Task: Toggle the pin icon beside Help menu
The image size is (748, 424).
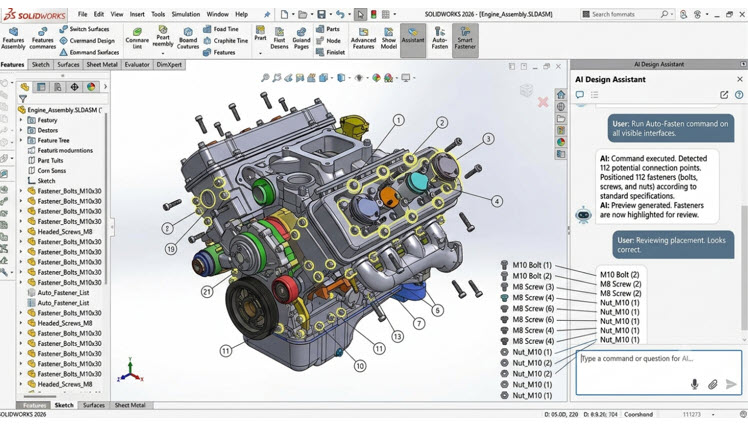Action: (x=267, y=14)
